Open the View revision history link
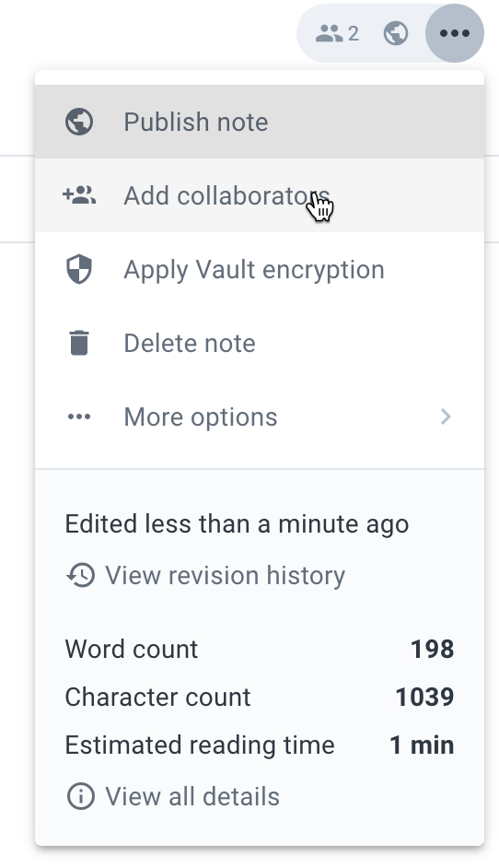The height and width of the screenshot is (868, 499). click(226, 575)
